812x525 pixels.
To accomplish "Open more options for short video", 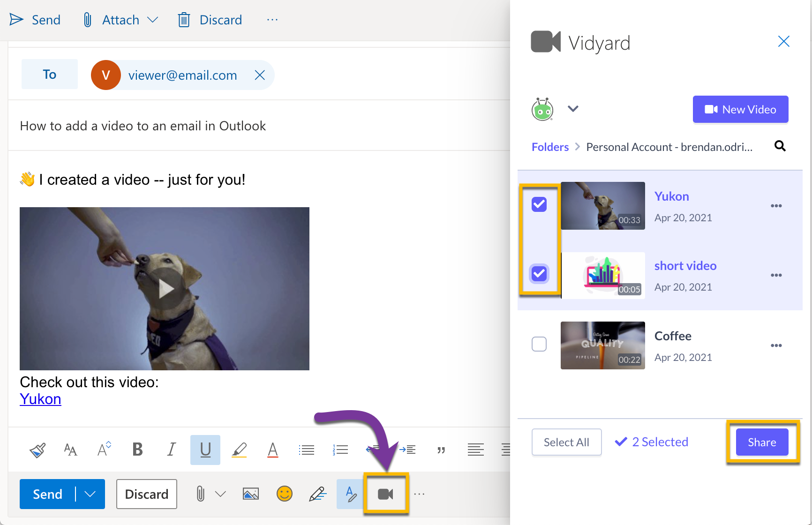I will [x=776, y=275].
